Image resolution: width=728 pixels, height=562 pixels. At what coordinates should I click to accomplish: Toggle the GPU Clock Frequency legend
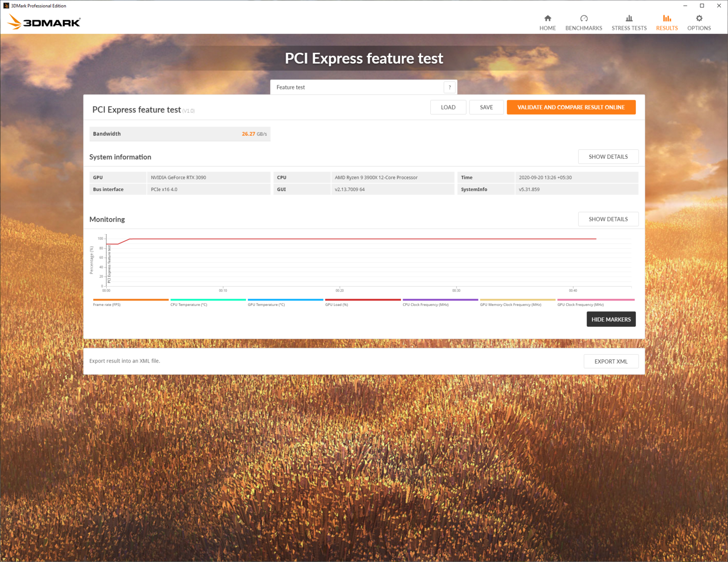(x=596, y=302)
